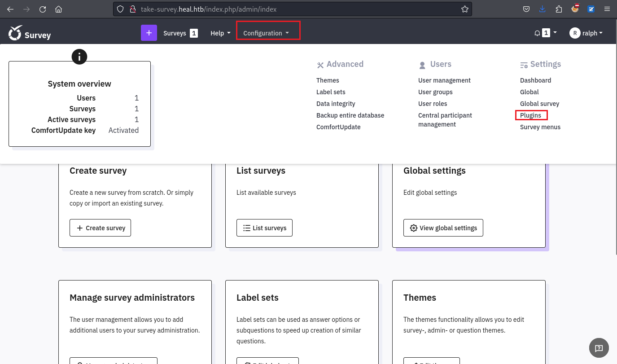Open ComfortUpdate menu entry
The height and width of the screenshot is (364, 617).
[338, 127]
